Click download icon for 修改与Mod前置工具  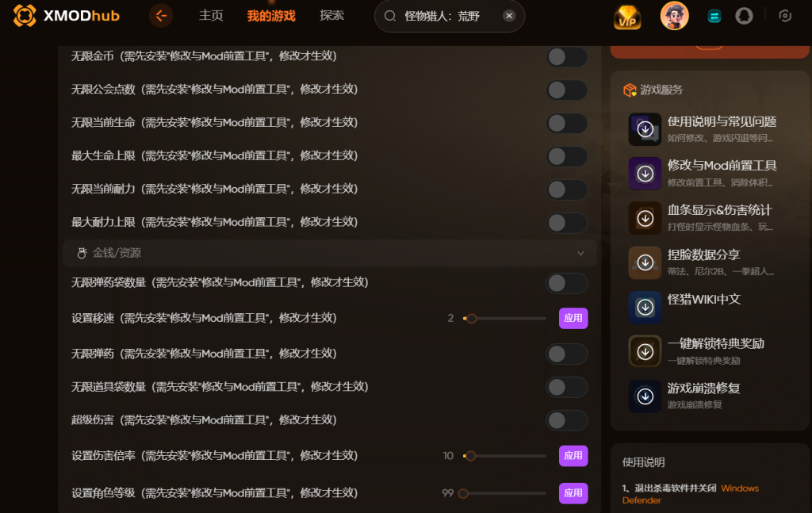pos(645,174)
